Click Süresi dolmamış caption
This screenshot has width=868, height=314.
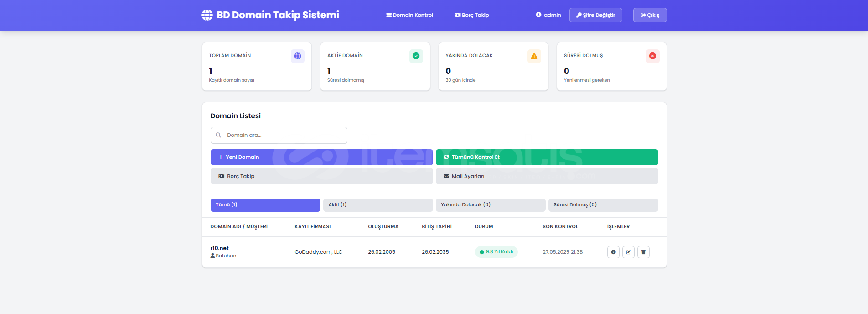pyautogui.click(x=346, y=80)
